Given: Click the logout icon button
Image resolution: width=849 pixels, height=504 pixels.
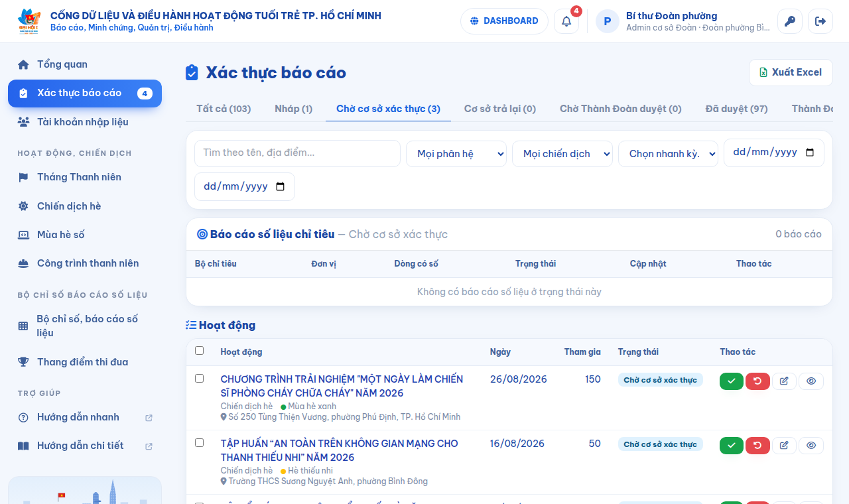Looking at the screenshot, I should (820, 21).
